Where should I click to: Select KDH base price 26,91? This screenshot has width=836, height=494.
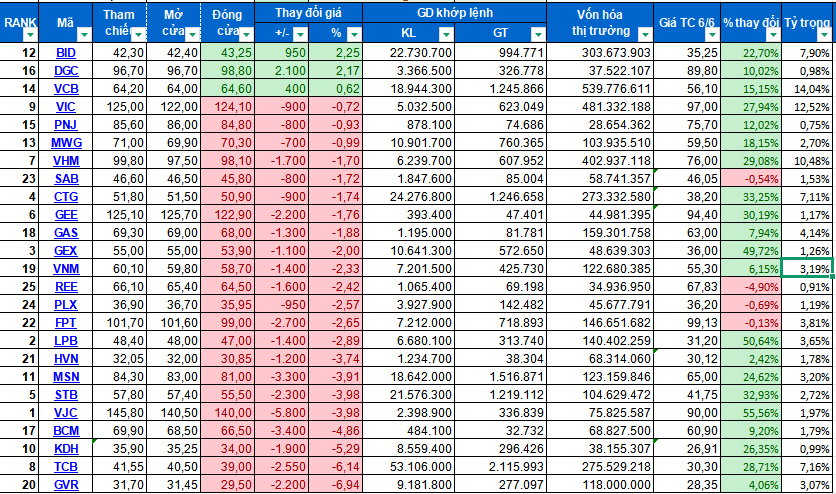(x=687, y=449)
